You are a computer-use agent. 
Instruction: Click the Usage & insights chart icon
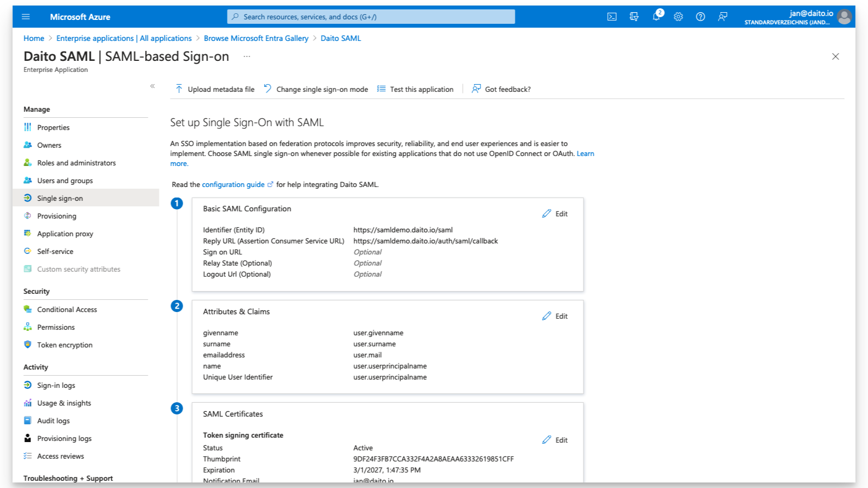pyautogui.click(x=28, y=403)
